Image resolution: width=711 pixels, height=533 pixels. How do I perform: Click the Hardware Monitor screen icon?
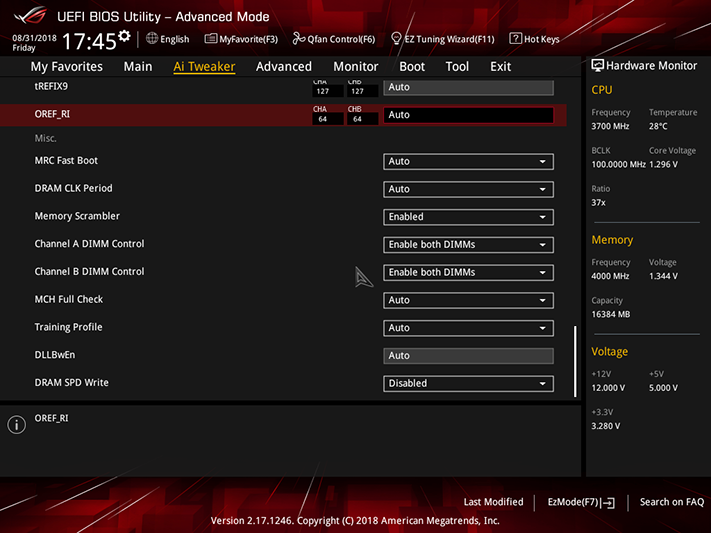point(597,65)
